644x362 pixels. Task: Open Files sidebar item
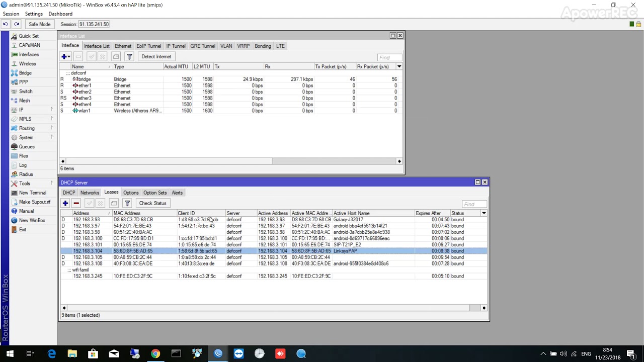24,156
